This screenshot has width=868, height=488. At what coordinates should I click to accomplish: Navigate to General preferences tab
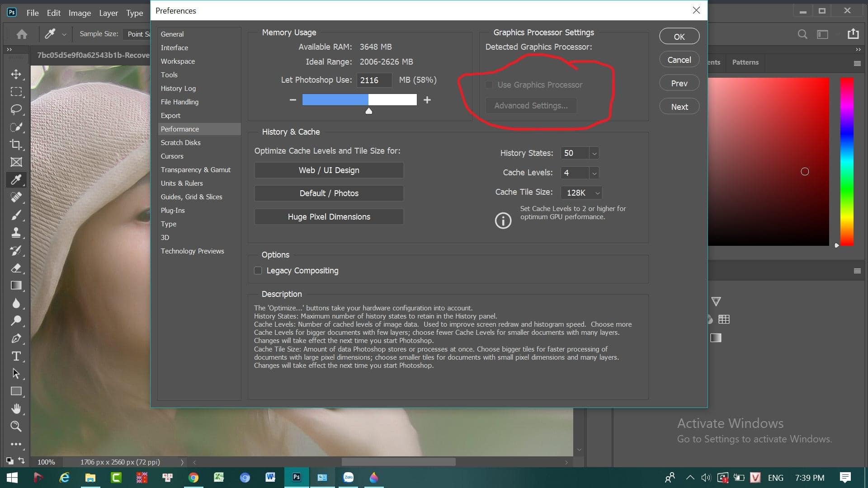[172, 34]
